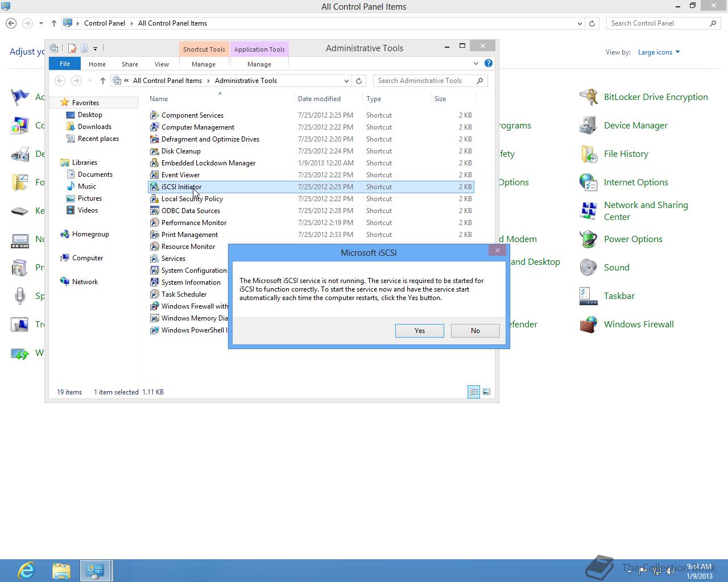Click Yes in Microsoft iSCSI dialog
Screen dimensions: 728x582
(x=419, y=331)
